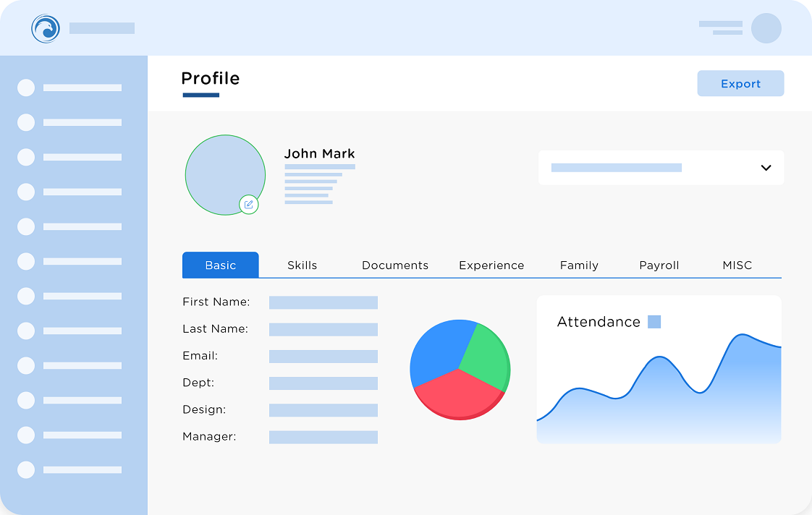Open the user avatar in top-right corner
Viewport: 812px width, 515px height.
[x=766, y=28]
